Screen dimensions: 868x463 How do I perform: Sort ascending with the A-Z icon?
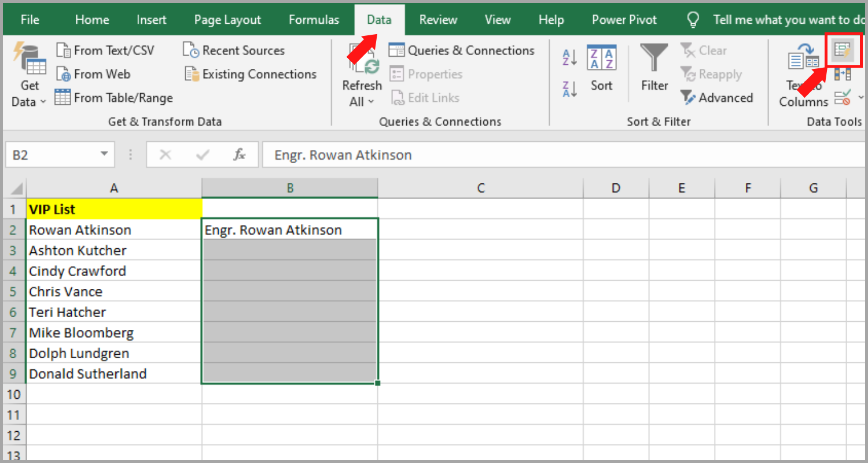(569, 57)
